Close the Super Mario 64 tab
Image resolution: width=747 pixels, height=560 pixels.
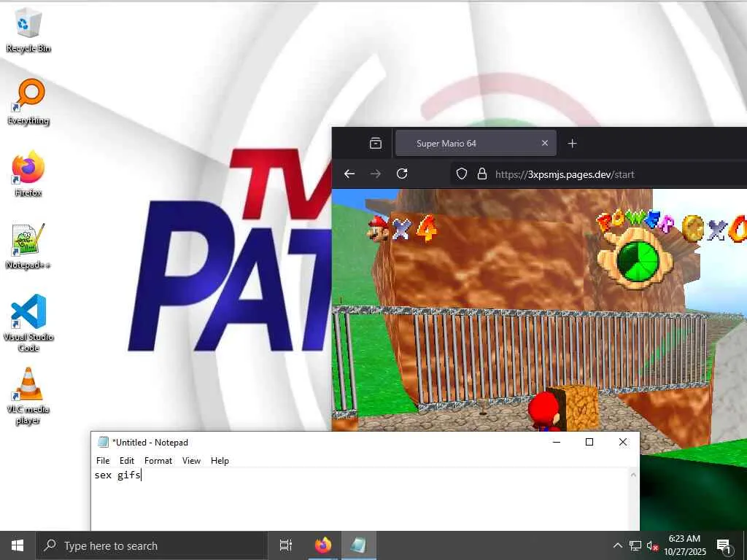point(544,143)
